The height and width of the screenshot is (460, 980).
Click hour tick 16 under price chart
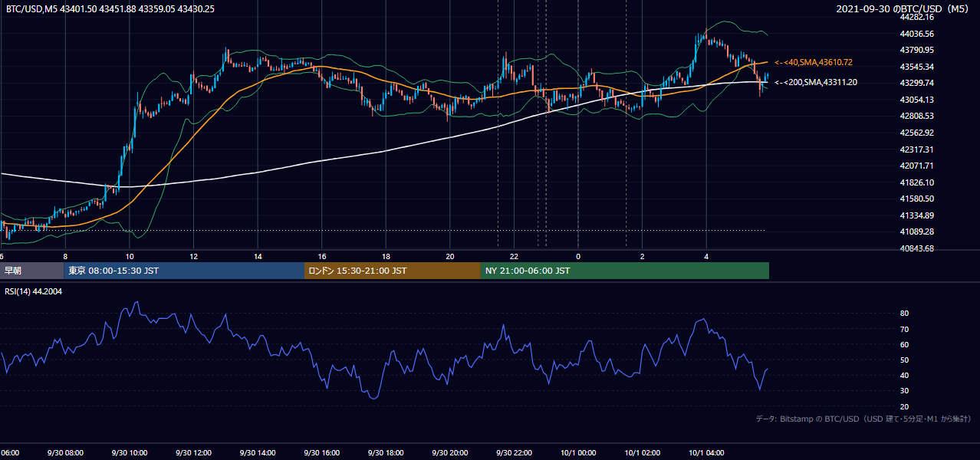tap(321, 257)
